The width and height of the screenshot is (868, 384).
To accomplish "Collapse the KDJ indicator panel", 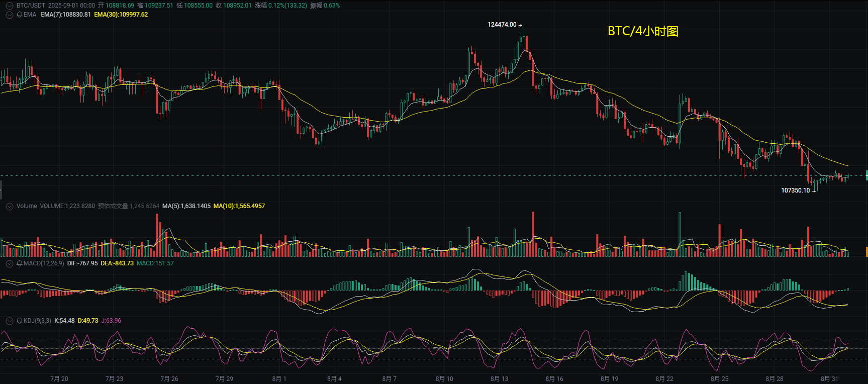I will point(9,321).
